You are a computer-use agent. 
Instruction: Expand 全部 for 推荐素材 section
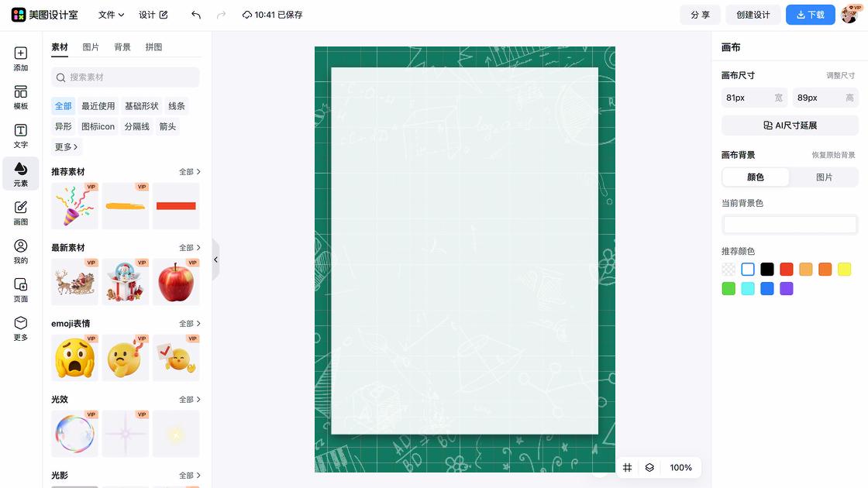[190, 172]
